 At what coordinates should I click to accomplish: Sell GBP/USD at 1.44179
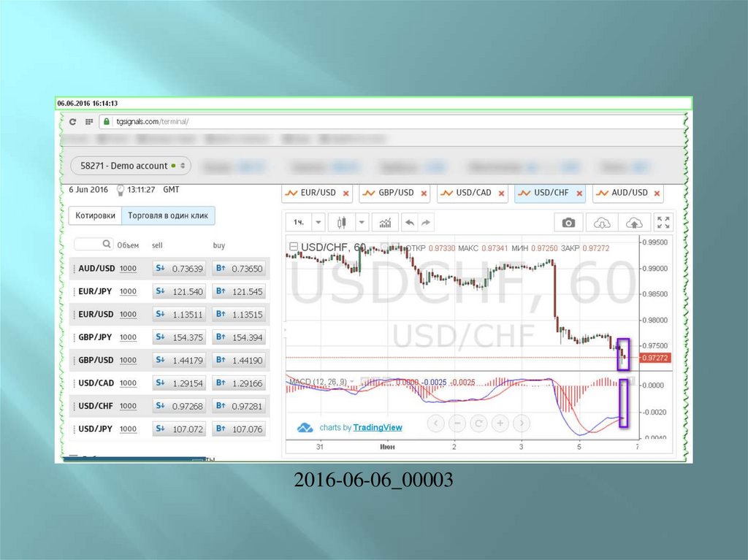pos(180,360)
